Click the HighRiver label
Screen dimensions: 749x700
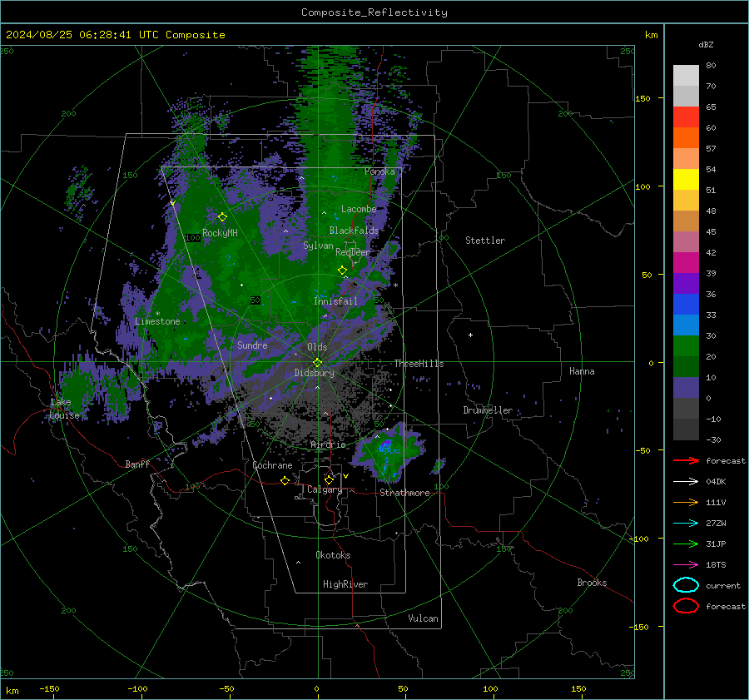point(345,584)
